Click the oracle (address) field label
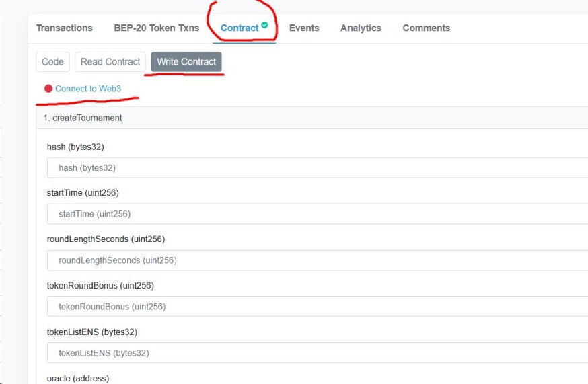 [78, 379]
